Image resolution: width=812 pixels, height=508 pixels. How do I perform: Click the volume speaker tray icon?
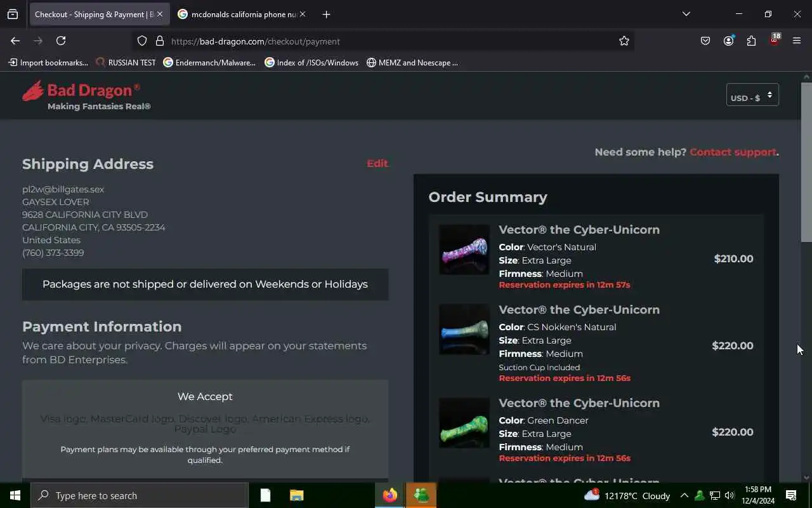pos(730,495)
